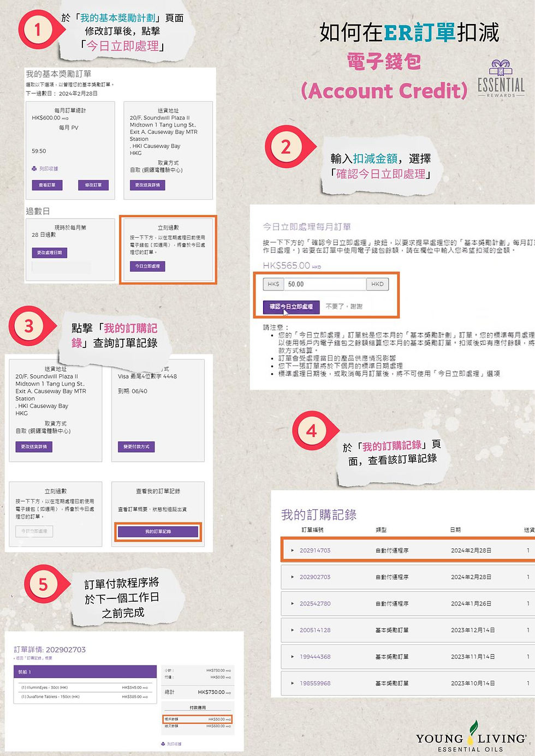Click the 返回「訂購記錄」概要 link
This screenshot has height=756, width=535.
click(33, 658)
